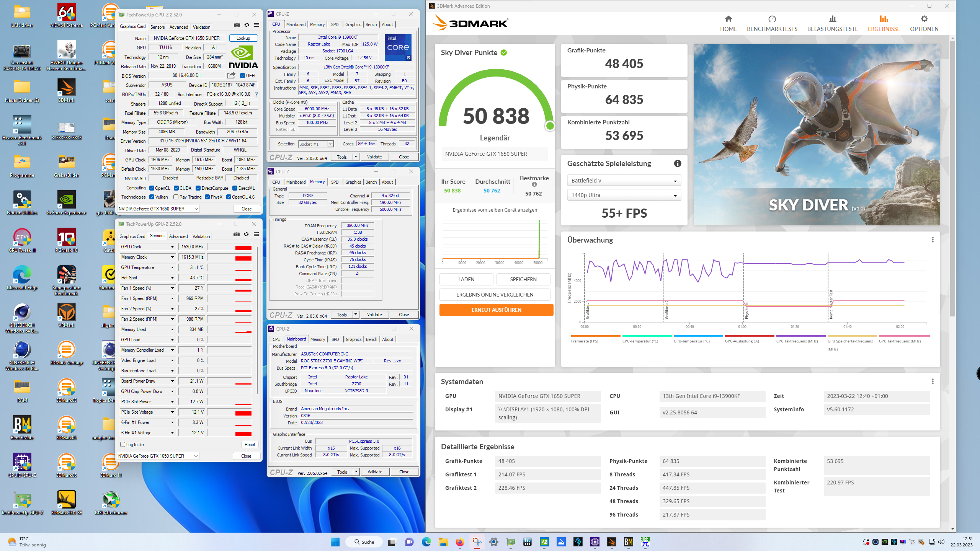
Task: Open BENCHMARKTESTS in 3DMark navigation
Action: pyautogui.click(x=772, y=23)
